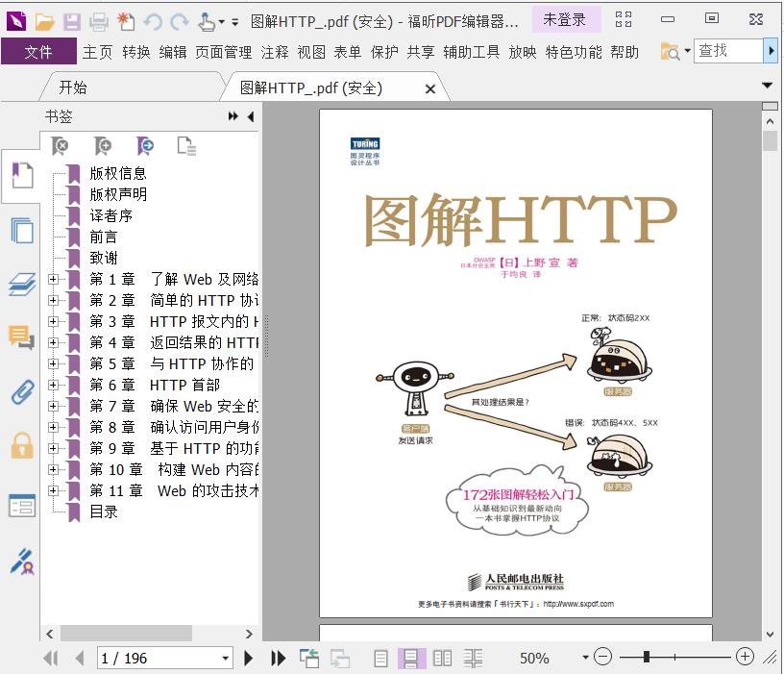784x674 pixels.
Task: Click the bookmark page options icon
Action: (x=186, y=146)
